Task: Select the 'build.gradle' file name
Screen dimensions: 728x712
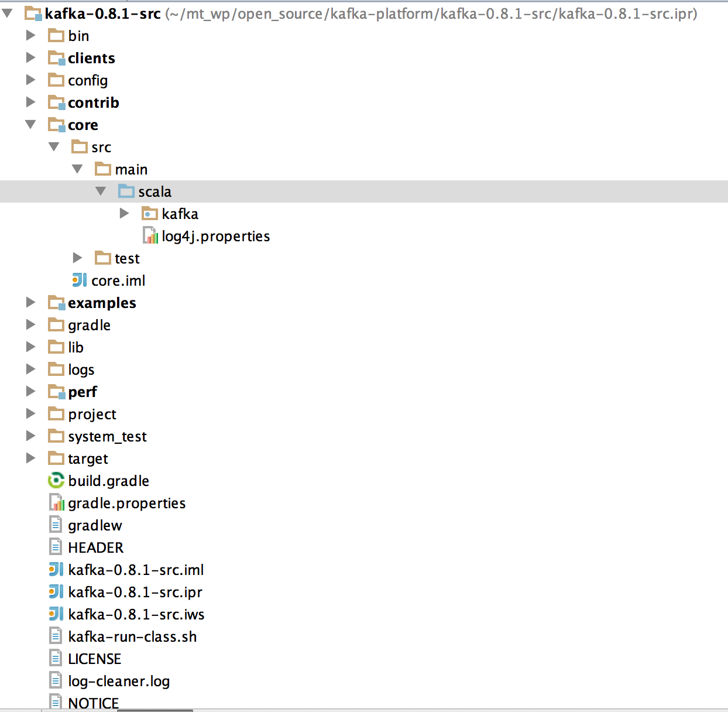Action: [108, 481]
